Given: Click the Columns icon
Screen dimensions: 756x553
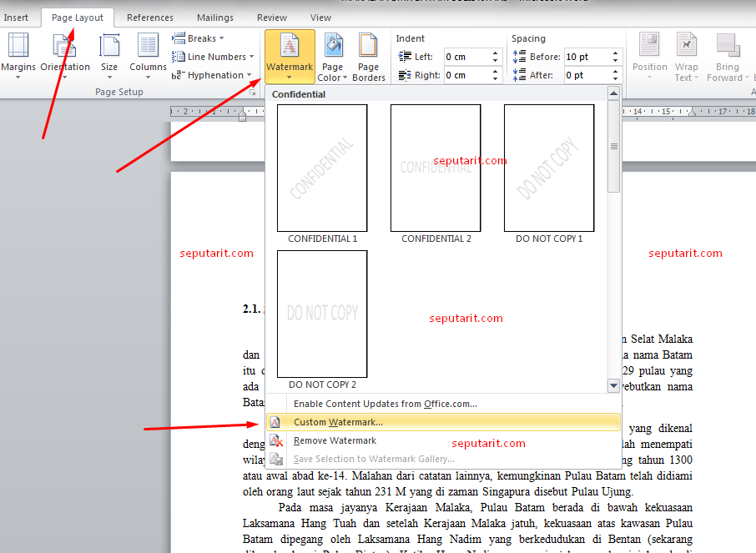Looking at the screenshot, I should coord(148,47).
